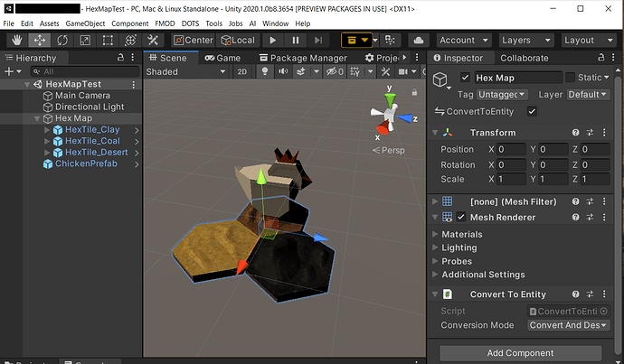Open the Account dropdown
The width and height of the screenshot is (624, 364).
[464, 40]
